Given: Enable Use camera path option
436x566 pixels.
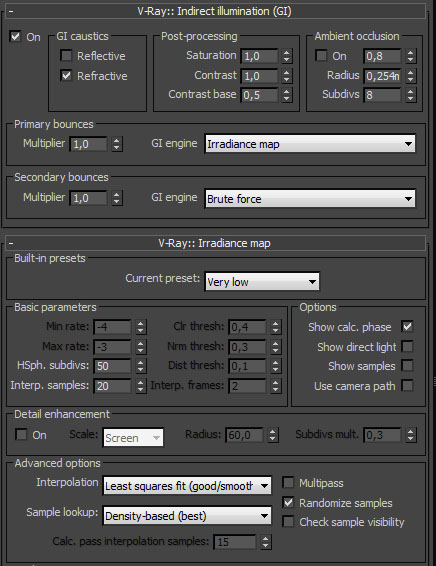Looking at the screenshot, I should pyautogui.click(x=407, y=386).
